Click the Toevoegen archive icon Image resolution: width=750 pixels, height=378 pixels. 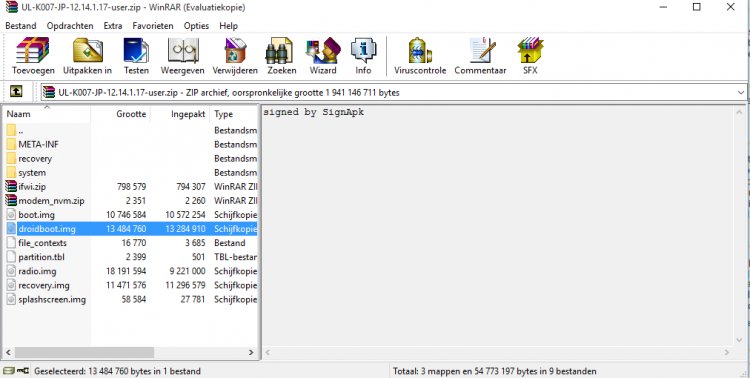(x=33, y=51)
